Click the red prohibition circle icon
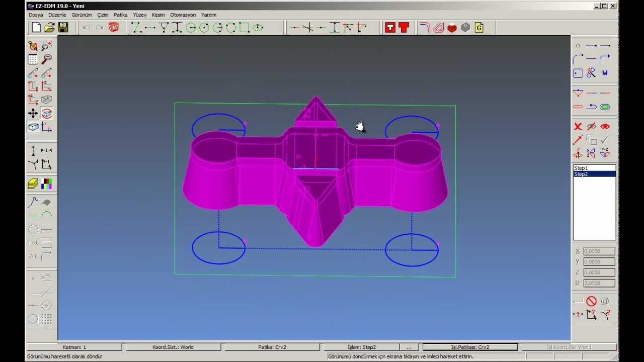644x362 pixels. pyautogui.click(x=591, y=301)
